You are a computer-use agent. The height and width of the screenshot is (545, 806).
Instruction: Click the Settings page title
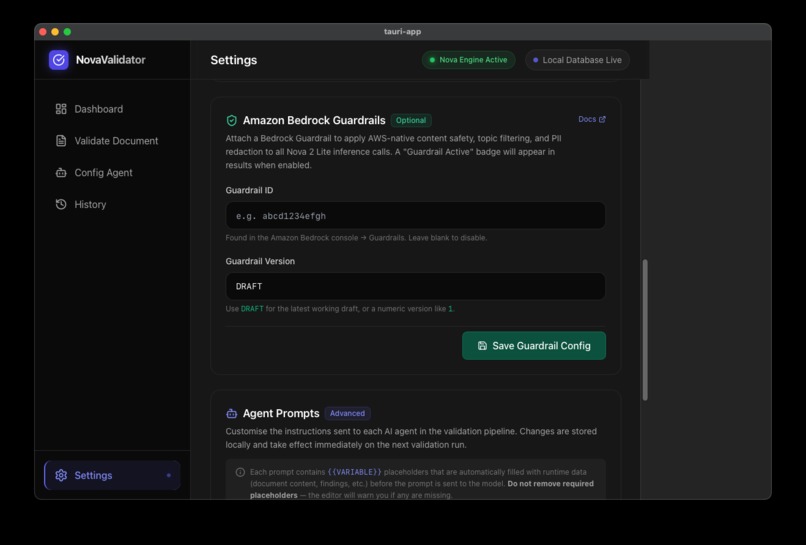click(x=233, y=60)
